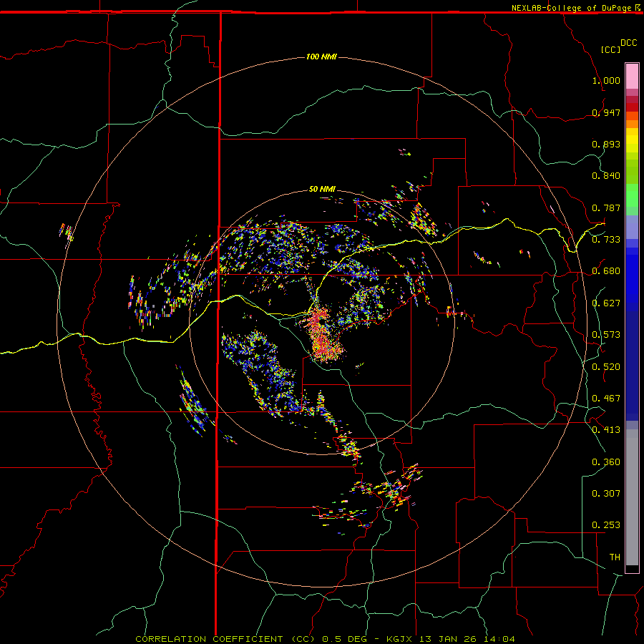Click the 0.787 scale value
Viewport: 644px width, 644px height.
(606, 208)
